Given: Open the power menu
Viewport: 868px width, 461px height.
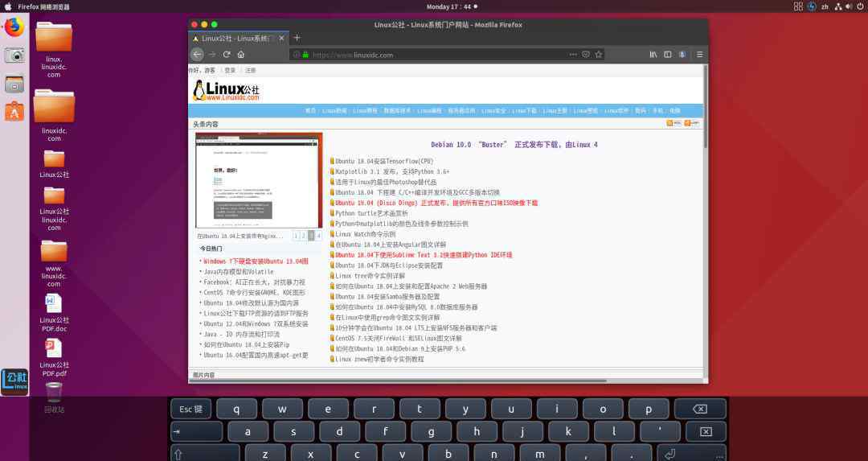Looking at the screenshot, I should 860,6.
